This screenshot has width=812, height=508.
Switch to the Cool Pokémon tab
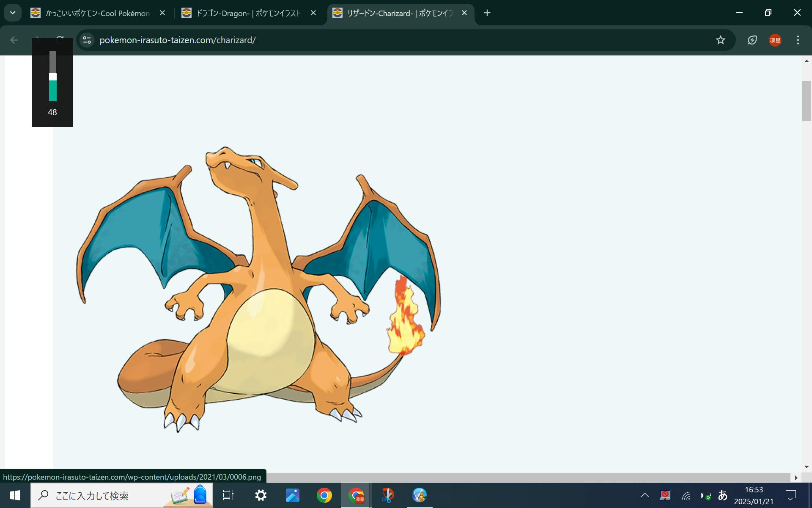[x=97, y=13]
